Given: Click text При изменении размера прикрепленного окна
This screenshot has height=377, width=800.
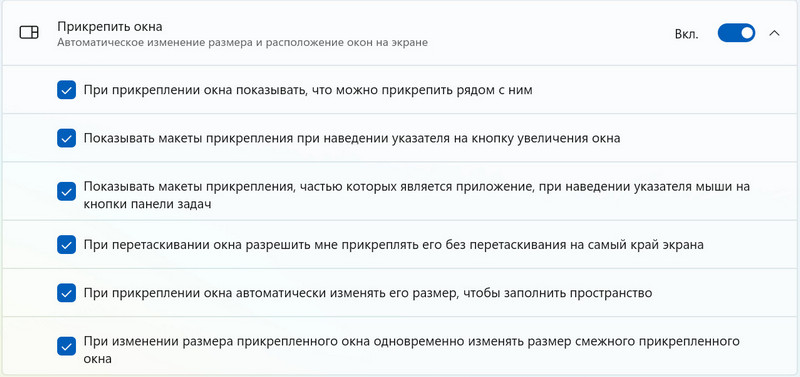Looking at the screenshot, I should pyautogui.click(x=226, y=341).
